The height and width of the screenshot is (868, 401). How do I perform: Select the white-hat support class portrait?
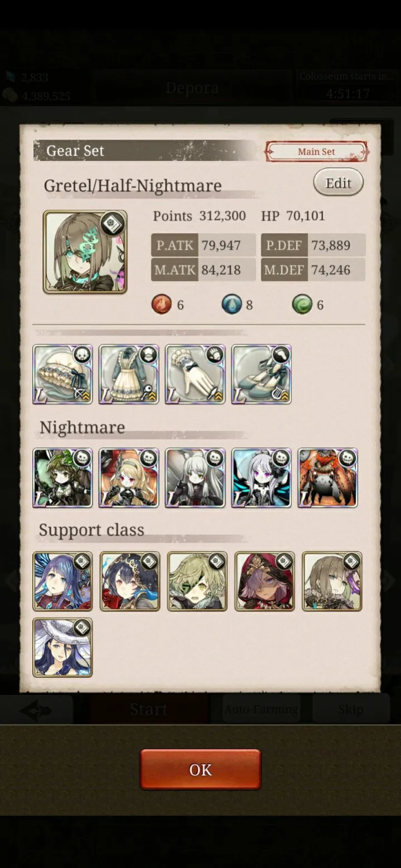pyautogui.click(x=62, y=648)
